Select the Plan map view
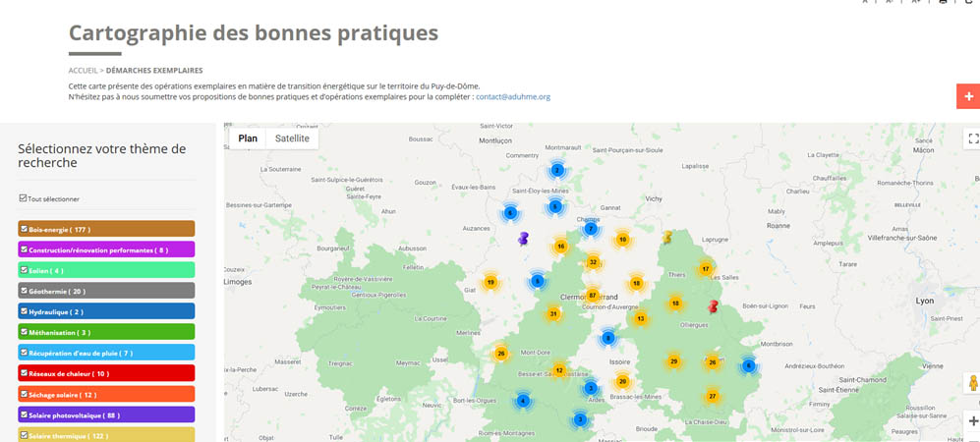Screen dimensions: 980x442 click(x=248, y=138)
